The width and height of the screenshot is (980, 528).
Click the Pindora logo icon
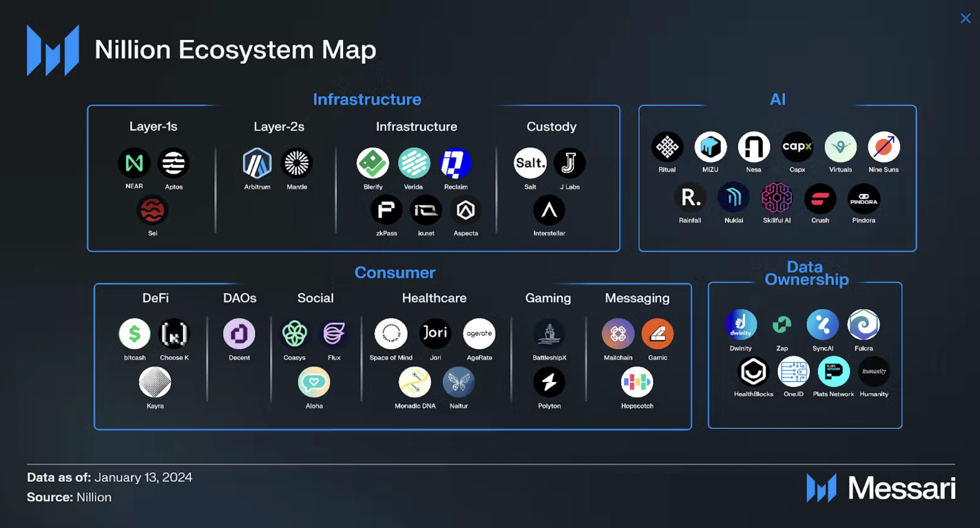[864, 198]
